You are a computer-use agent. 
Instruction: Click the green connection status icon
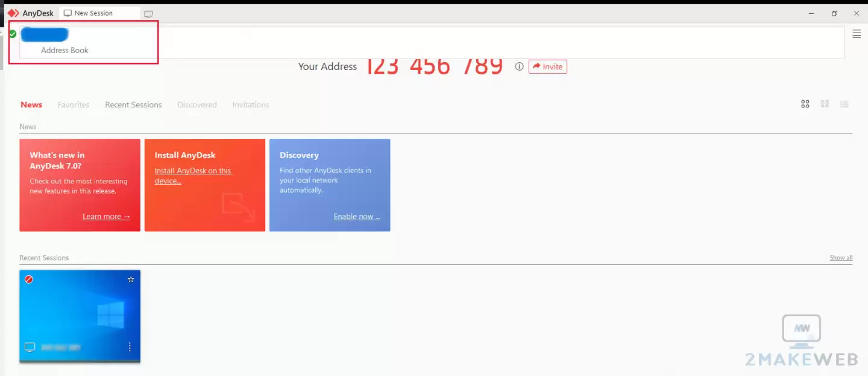pos(13,34)
